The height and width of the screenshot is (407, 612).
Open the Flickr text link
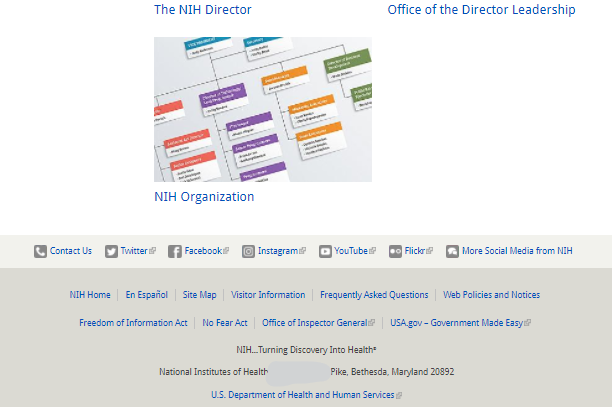point(415,251)
